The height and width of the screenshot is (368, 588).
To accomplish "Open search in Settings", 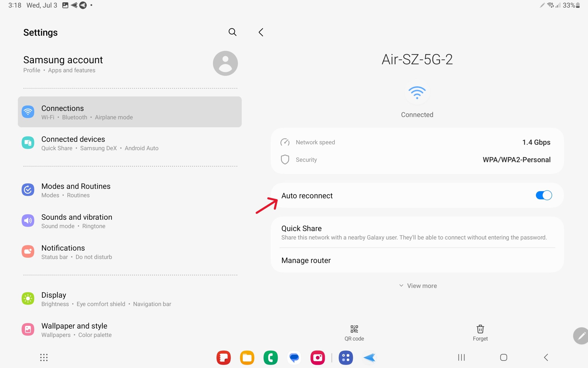I will [x=232, y=32].
